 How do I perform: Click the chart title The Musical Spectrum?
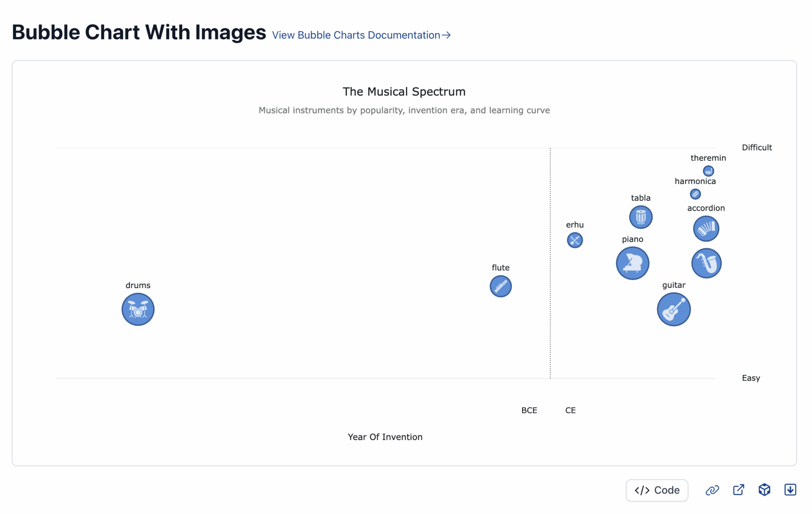[x=404, y=92]
